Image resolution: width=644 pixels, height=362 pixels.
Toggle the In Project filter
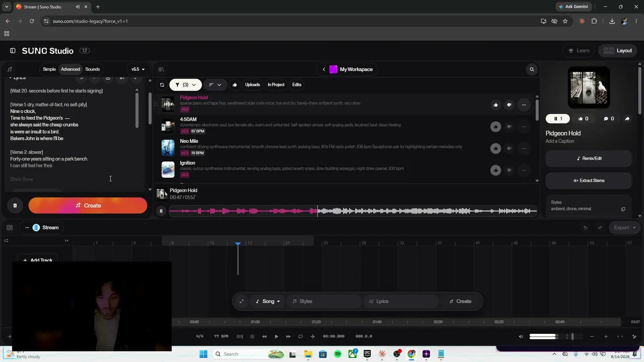tap(276, 85)
